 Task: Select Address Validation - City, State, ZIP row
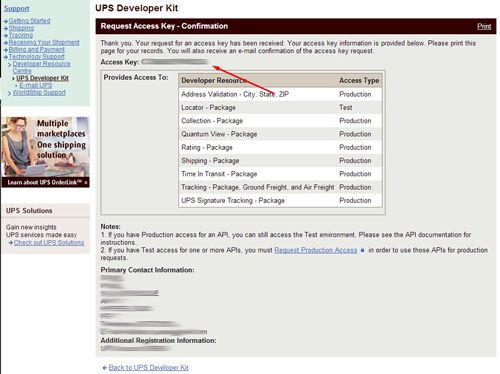pos(280,94)
